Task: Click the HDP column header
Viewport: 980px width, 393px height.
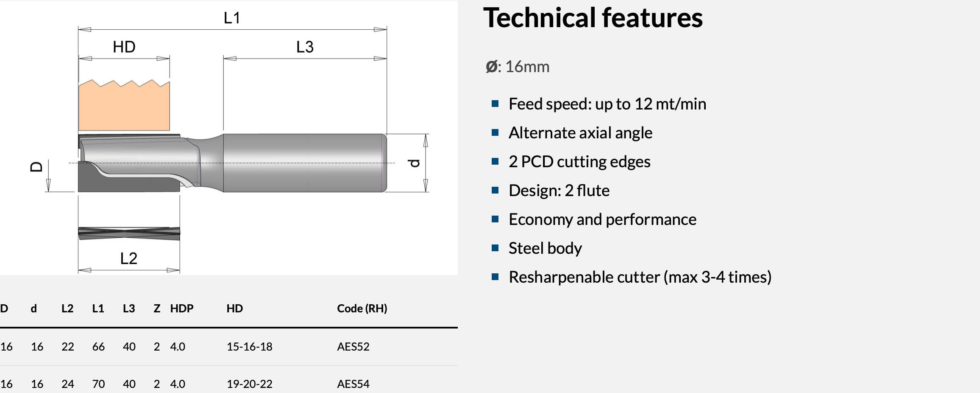Action: tap(181, 309)
